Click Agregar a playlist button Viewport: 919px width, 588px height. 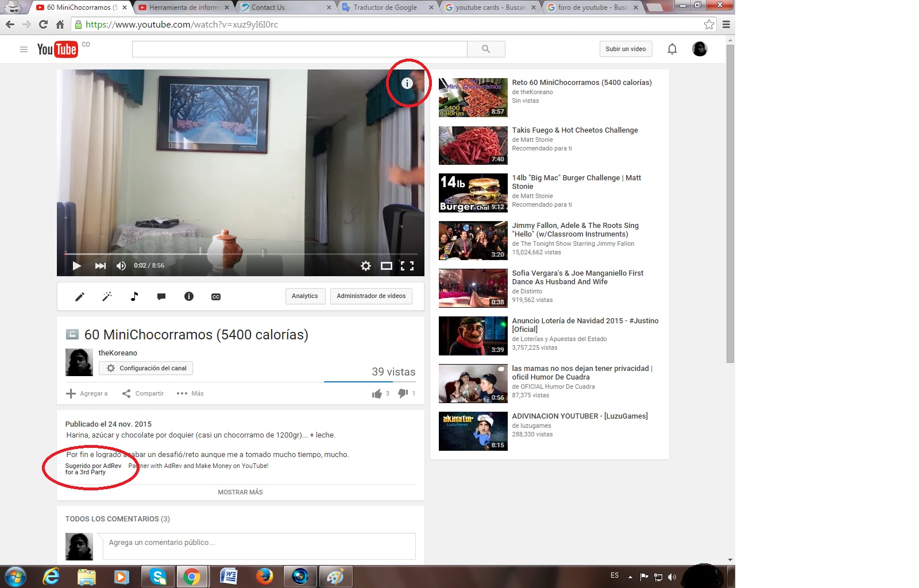(x=87, y=393)
